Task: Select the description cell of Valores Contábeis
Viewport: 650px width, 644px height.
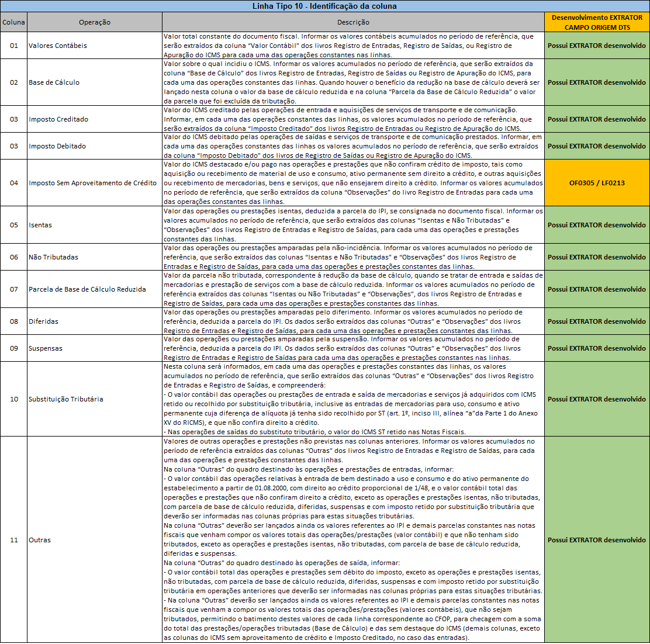Action: tap(353, 46)
